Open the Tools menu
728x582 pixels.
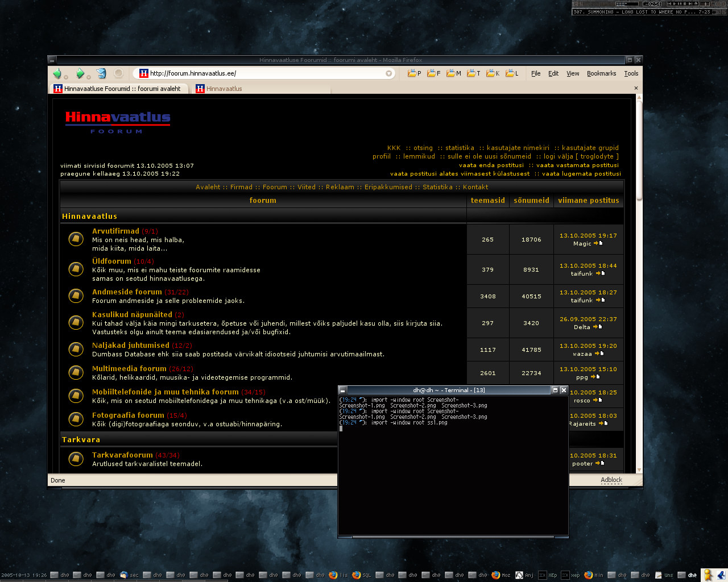[631, 73]
